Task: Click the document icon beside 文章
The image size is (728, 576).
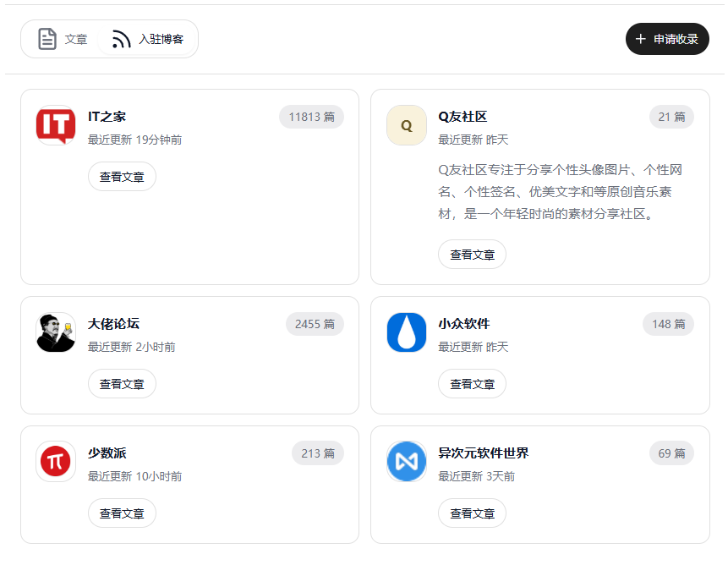Action: coord(47,39)
